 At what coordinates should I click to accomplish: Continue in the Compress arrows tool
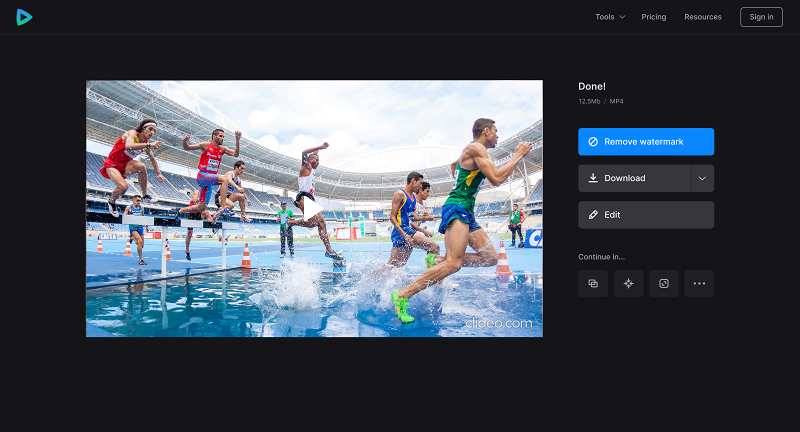click(629, 284)
